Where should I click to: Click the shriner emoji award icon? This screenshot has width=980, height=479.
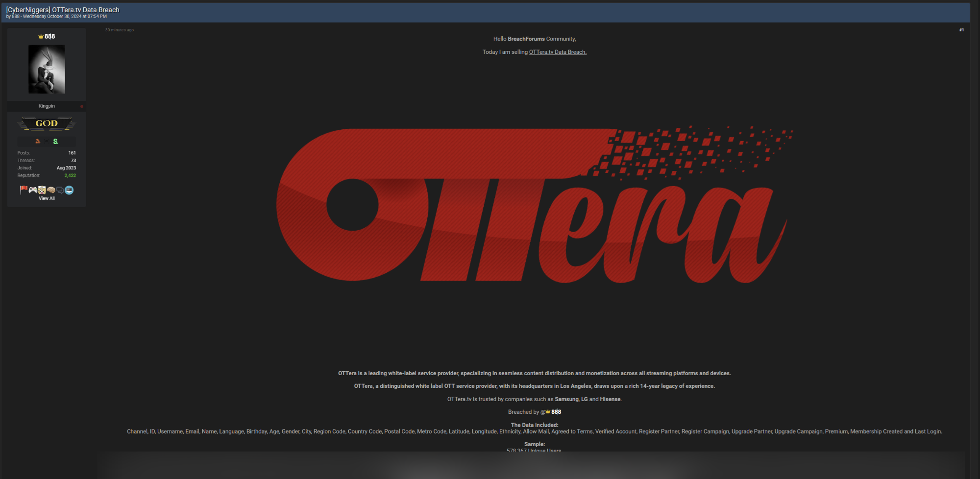pos(41,190)
